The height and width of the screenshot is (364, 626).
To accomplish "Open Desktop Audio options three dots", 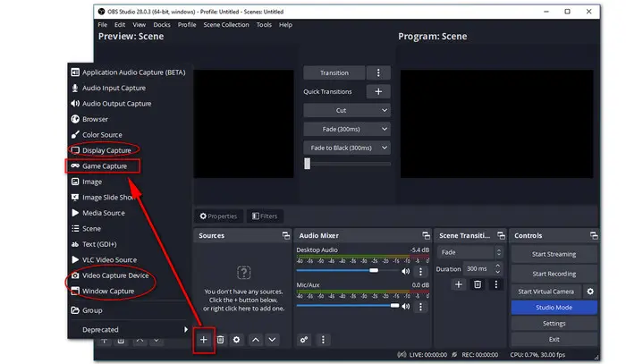I will [x=420, y=271].
